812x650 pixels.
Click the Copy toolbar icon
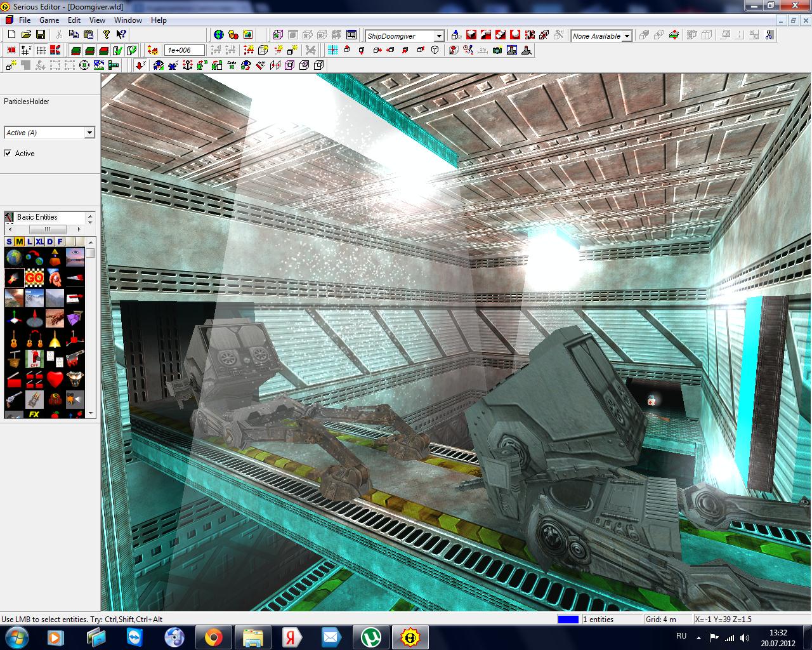74,34
